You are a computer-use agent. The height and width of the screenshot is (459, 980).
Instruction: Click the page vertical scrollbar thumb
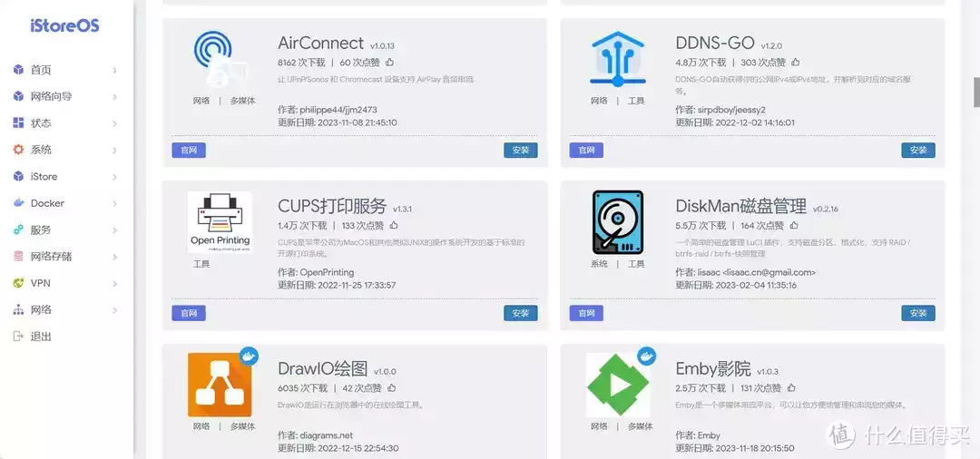(976, 93)
